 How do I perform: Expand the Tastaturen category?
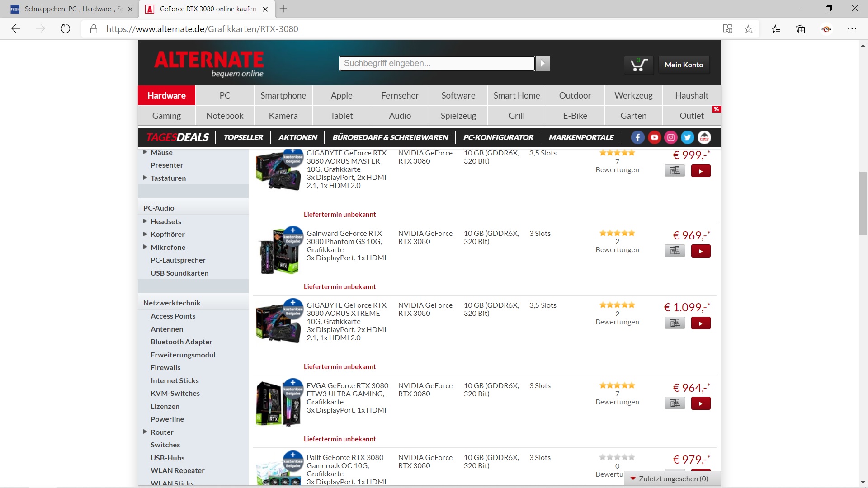145,178
